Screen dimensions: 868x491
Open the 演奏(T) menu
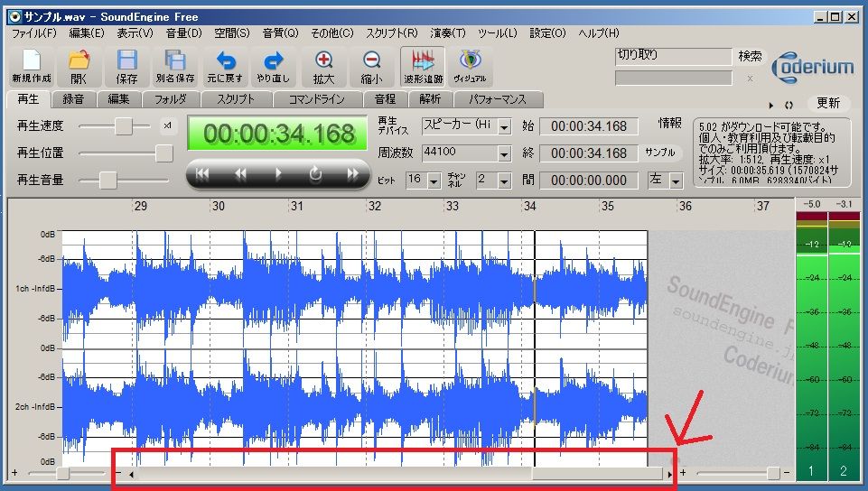point(448,33)
